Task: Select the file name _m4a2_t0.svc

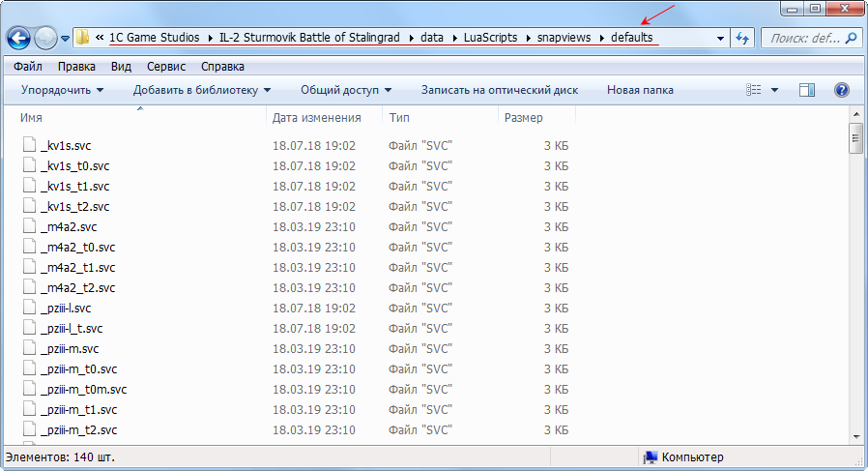Action: (78, 248)
